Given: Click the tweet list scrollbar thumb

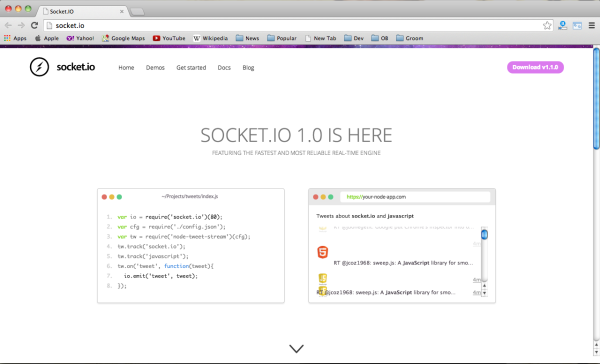Looking at the screenshot, I should point(484,234).
